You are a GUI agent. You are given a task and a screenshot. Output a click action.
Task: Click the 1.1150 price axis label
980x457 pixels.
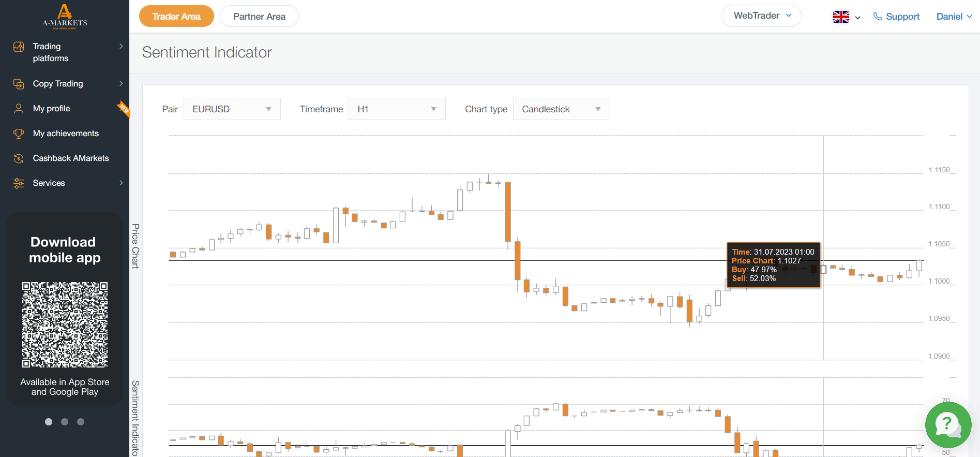(939, 170)
